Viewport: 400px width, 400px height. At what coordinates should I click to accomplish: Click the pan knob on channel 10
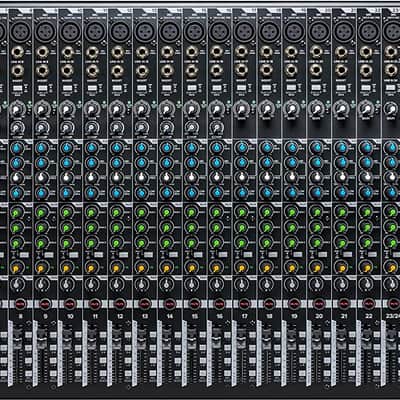[66, 284]
